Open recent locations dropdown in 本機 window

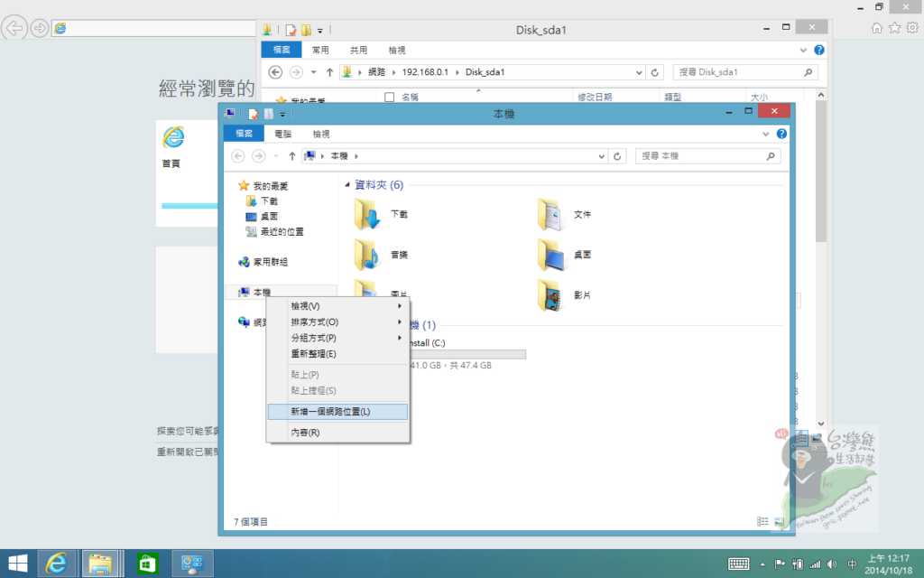coord(276,156)
